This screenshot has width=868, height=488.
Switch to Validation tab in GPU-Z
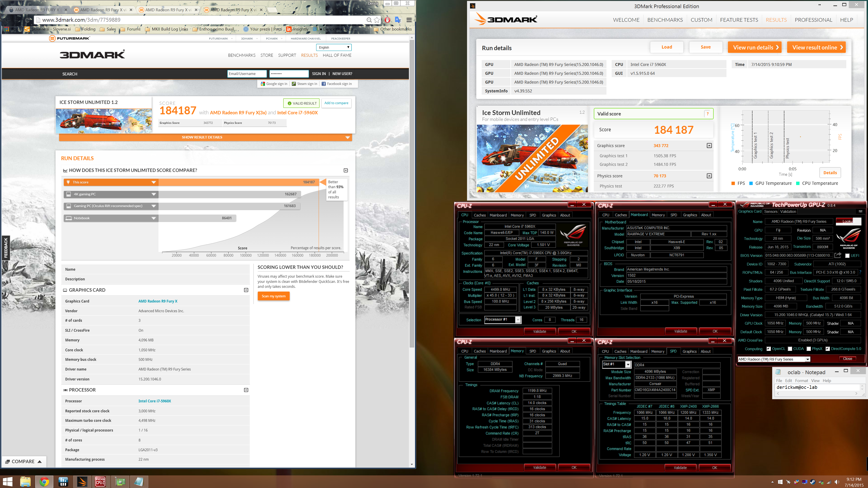[x=788, y=211]
